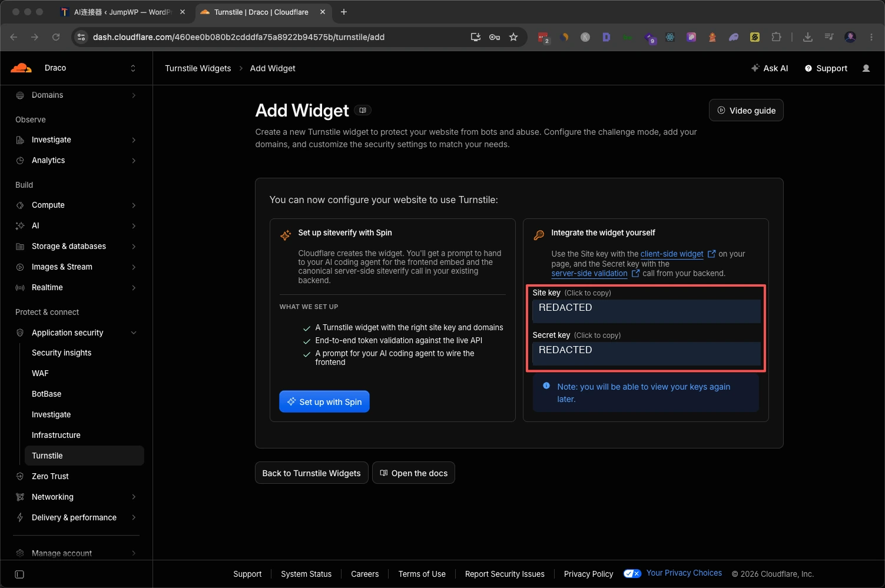Image resolution: width=885 pixels, height=588 pixels.
Task: Open the Support menu in header
Action: tap(826, 68)
